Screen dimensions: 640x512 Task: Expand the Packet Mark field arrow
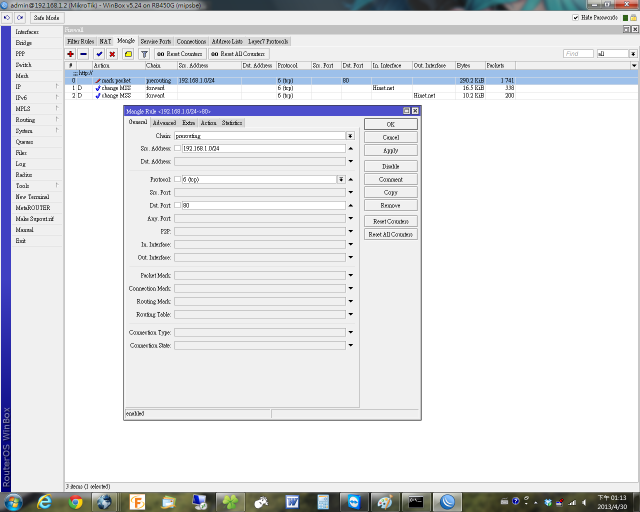click(x=351, y=275)
